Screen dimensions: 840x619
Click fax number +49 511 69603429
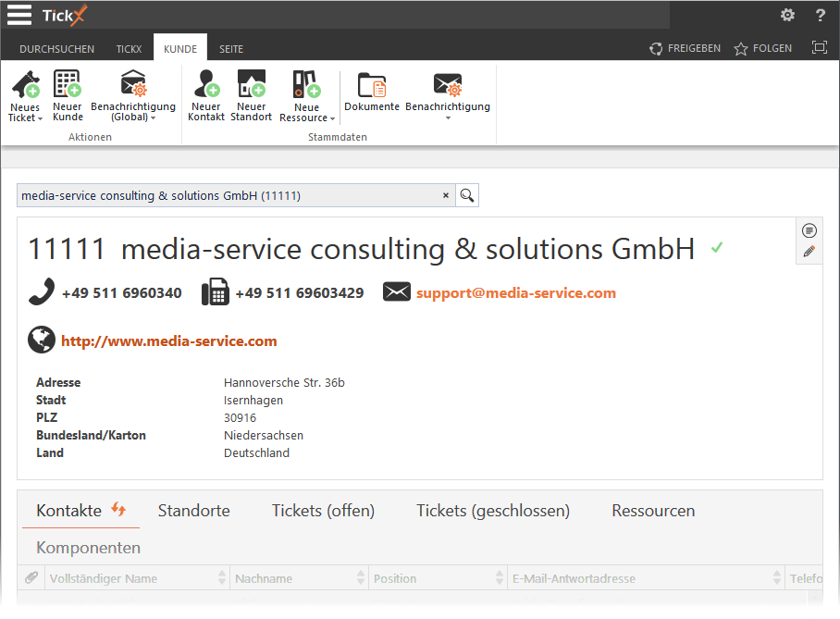point(300,293)
